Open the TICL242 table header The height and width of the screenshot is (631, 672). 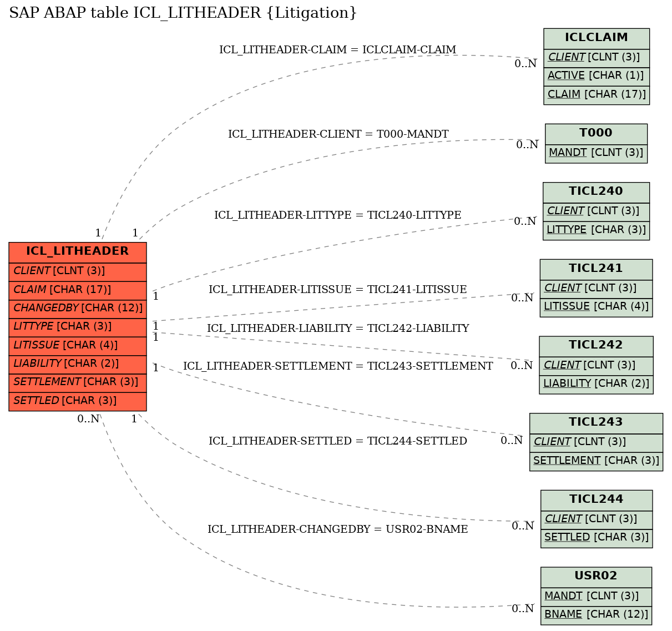pos(597,346)
